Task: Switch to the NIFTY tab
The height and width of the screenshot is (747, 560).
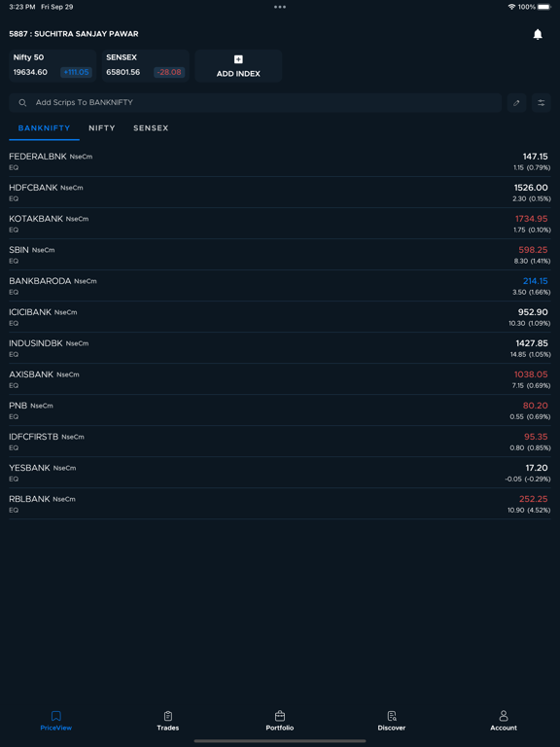Action: coord(102,128)
